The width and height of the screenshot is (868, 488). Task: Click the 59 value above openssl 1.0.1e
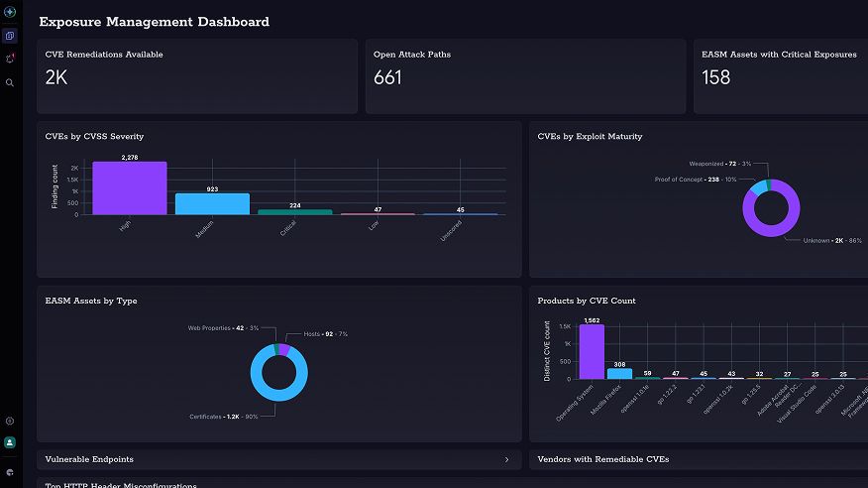point(647,373)
